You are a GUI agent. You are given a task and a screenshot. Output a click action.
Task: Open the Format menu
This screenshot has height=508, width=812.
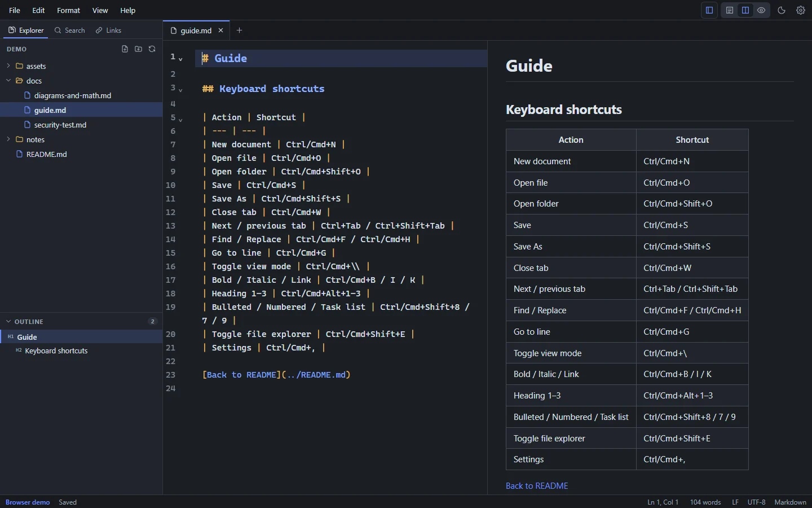point(68,10)
